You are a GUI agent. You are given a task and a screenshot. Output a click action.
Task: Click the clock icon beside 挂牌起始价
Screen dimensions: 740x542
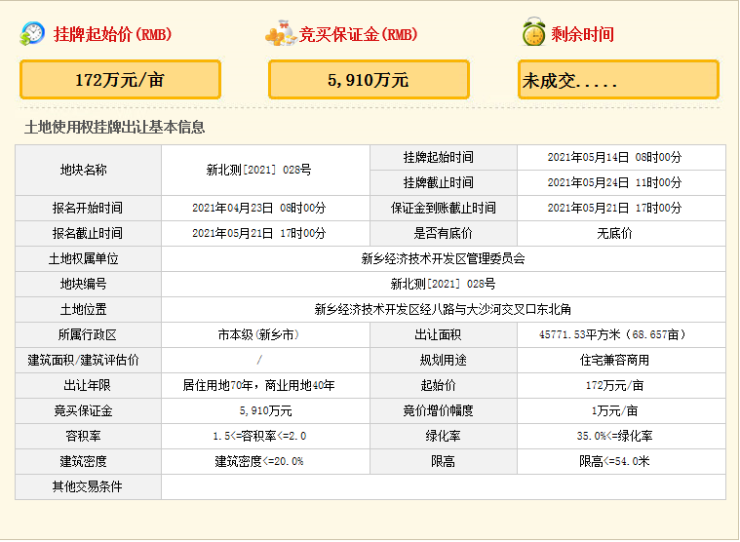tap(32, 34)
